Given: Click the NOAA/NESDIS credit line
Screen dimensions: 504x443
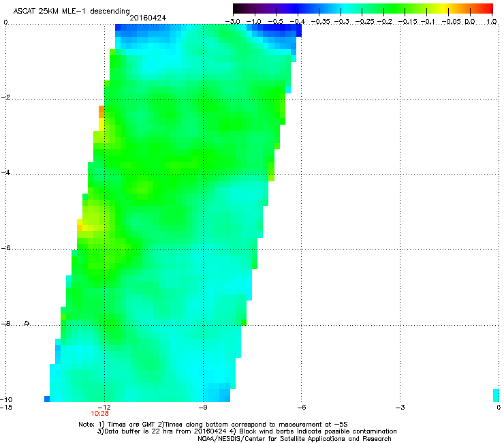Looking at the screenshot, I should 294,439.
